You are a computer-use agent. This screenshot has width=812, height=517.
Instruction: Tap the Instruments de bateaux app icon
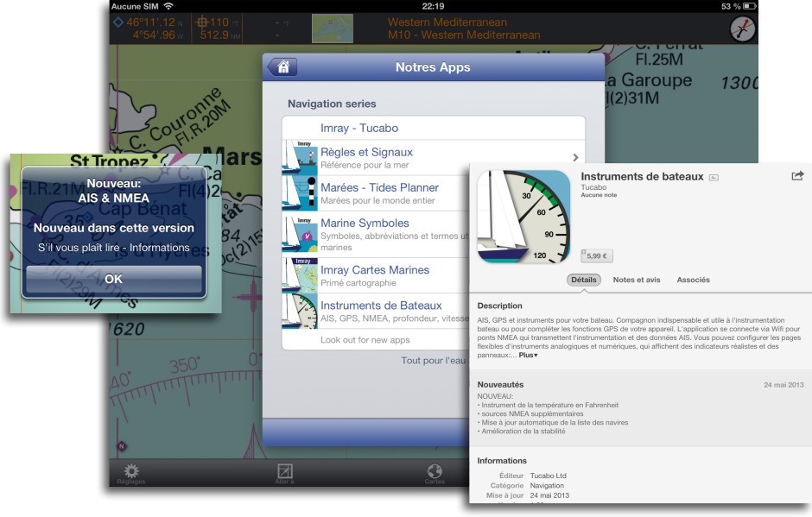pos(523,217)
